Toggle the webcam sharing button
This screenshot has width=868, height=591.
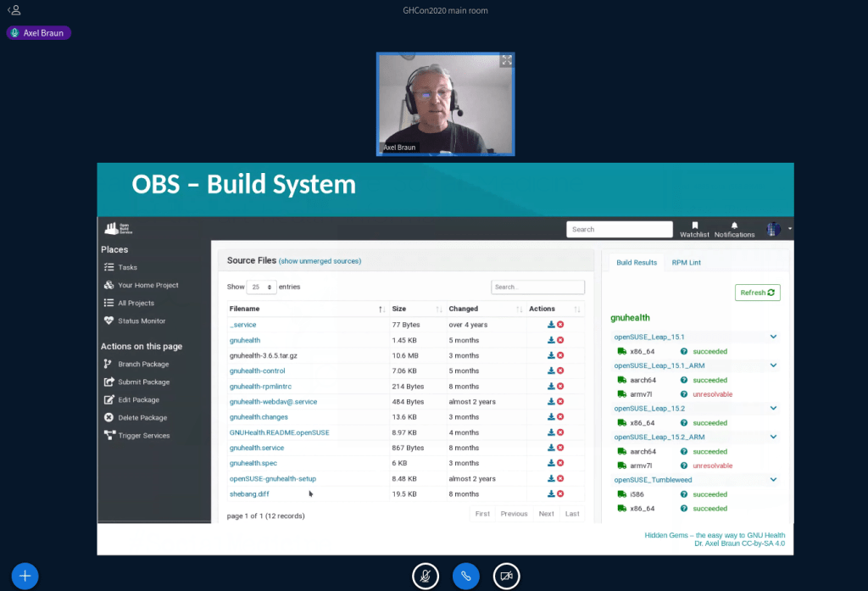point(506,576)
